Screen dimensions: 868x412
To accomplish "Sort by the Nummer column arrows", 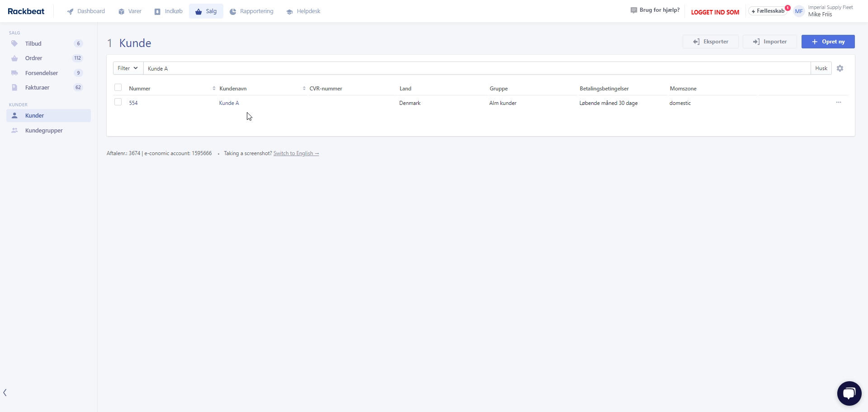I will click(x=214, y=89).
